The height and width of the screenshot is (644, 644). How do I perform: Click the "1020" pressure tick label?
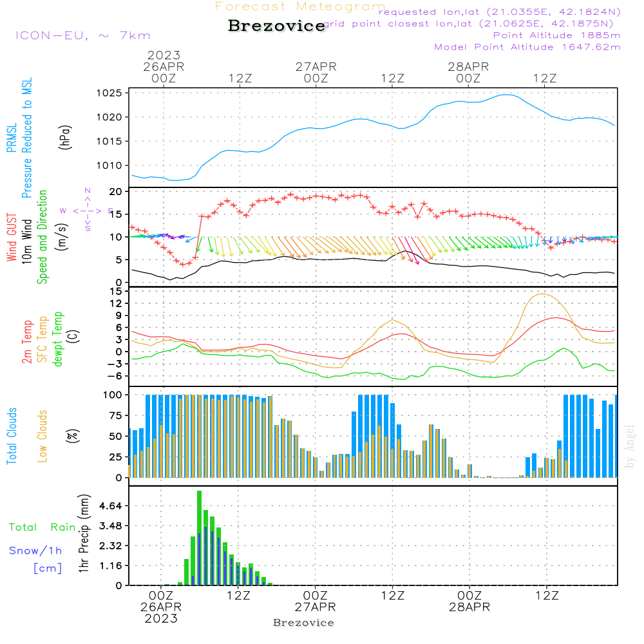coord(109,117)
